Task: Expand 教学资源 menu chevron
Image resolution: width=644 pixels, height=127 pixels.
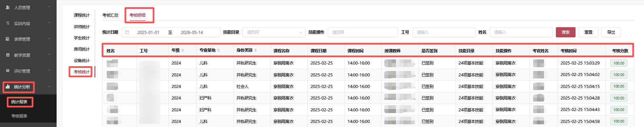Action: tap(49, 54)
